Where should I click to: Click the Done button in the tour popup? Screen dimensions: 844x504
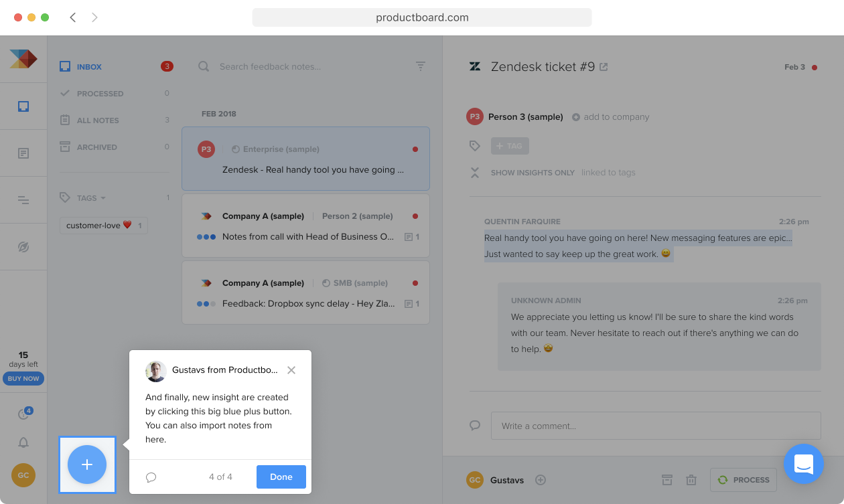(x=281, y=477)
